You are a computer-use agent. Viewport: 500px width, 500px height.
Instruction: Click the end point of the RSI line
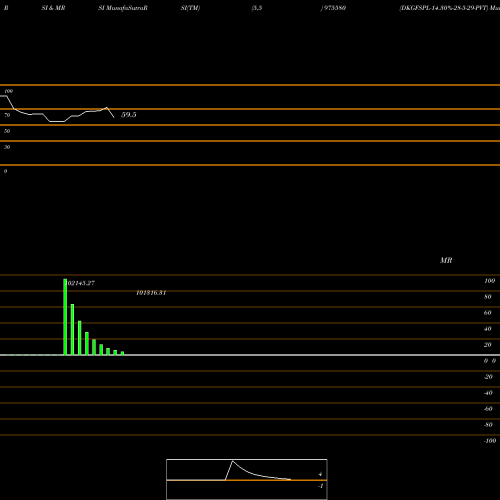114,117
